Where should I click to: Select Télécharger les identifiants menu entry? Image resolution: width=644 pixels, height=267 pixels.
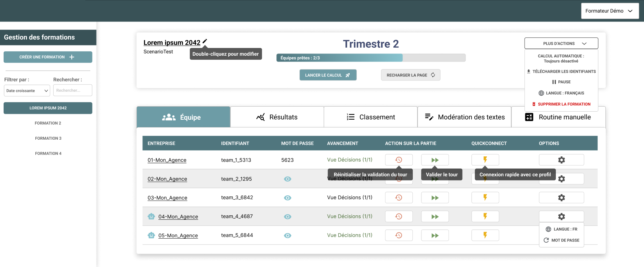coord(561,72)
